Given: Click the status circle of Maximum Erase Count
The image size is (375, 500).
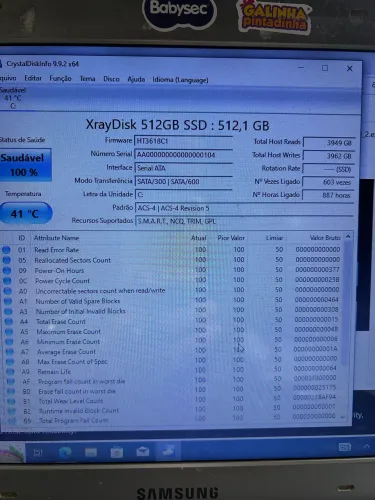Looking at the screenshot, I should (x=9, y=332).
